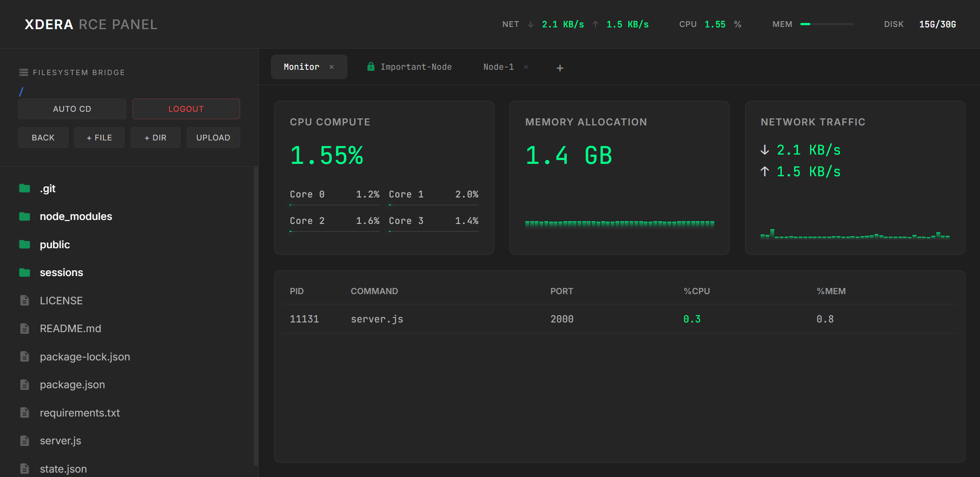This screenshot has width=980, height=477.
Task: Open the package-lock.json file name
Action: coord(85,357)
